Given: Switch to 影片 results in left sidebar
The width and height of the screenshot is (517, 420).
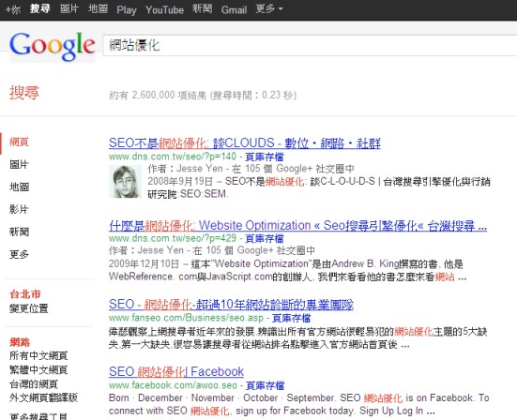Looking at the screenshot, I should [19, 209].
